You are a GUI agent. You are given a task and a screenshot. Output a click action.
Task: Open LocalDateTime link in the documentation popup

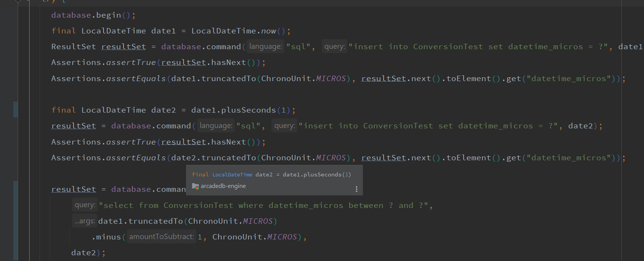pos(232,175)
